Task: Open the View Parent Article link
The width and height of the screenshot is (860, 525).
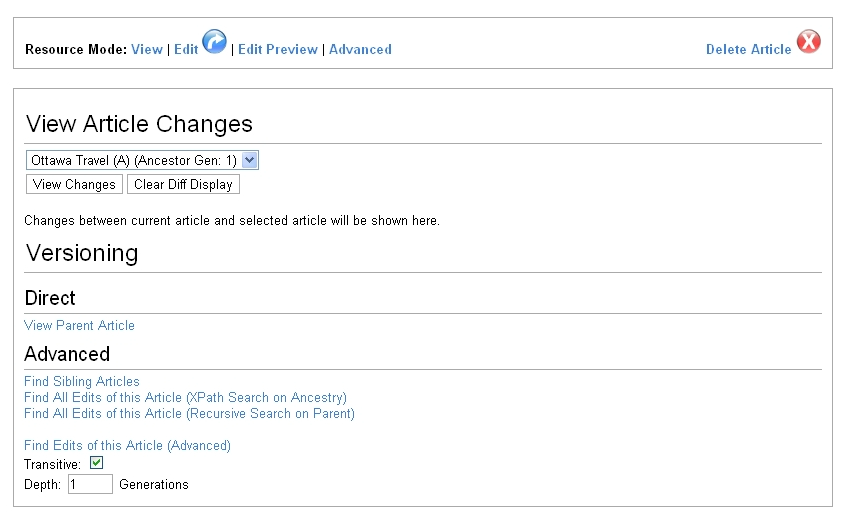Action: 79,325
